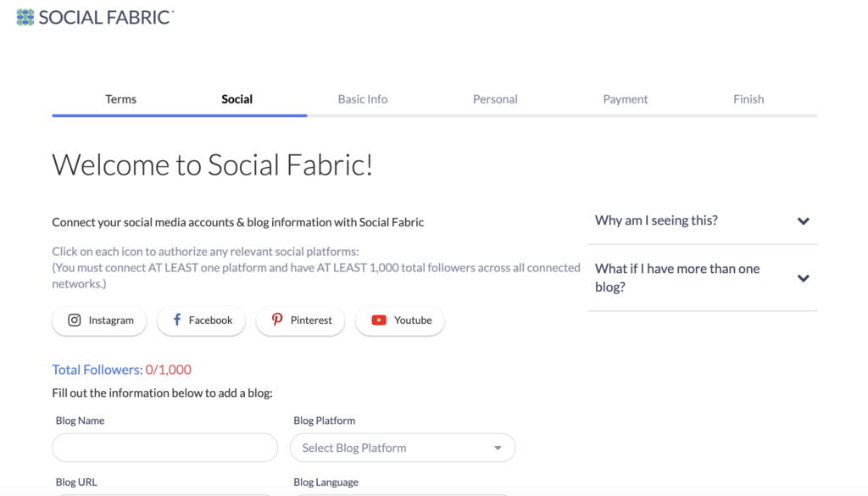Image resolution: width=868 pixels, height=496 pixels.
Task: Click the Social Fabric grid logo
Action: click(x=25, y=17)
